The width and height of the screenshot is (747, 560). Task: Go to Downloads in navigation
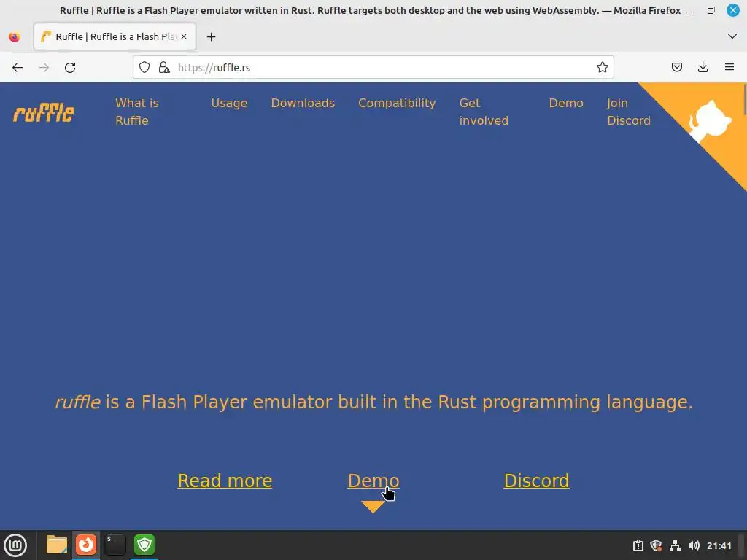[303, 104]
